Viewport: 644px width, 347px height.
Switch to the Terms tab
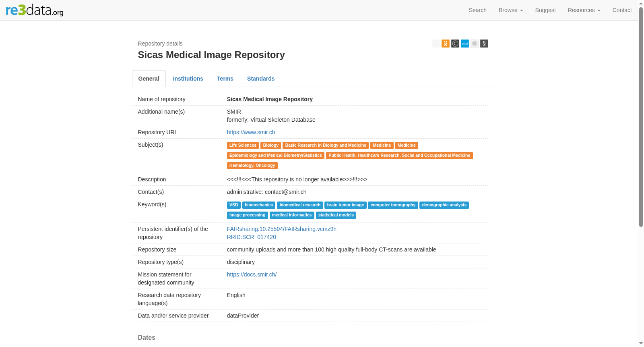pyautogui.click(x=225, y=79)
